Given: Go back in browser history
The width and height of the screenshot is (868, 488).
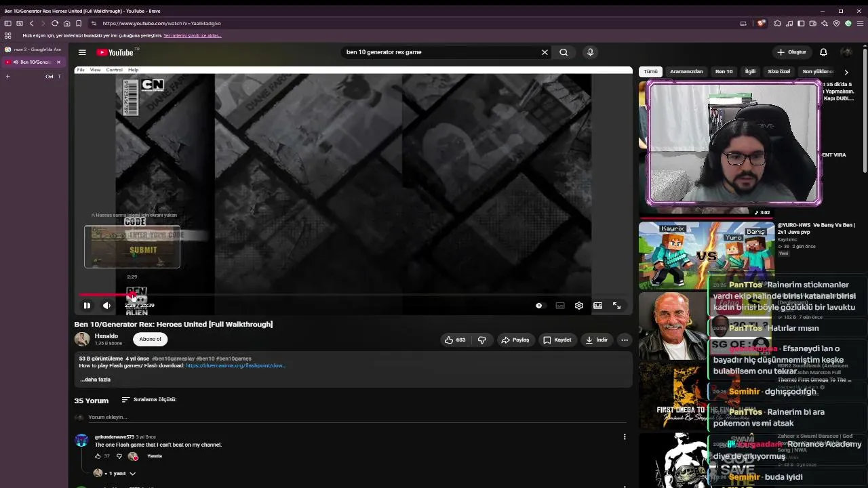Looking at the screenshot, I should pyautogui.click(x=31, y=23).
